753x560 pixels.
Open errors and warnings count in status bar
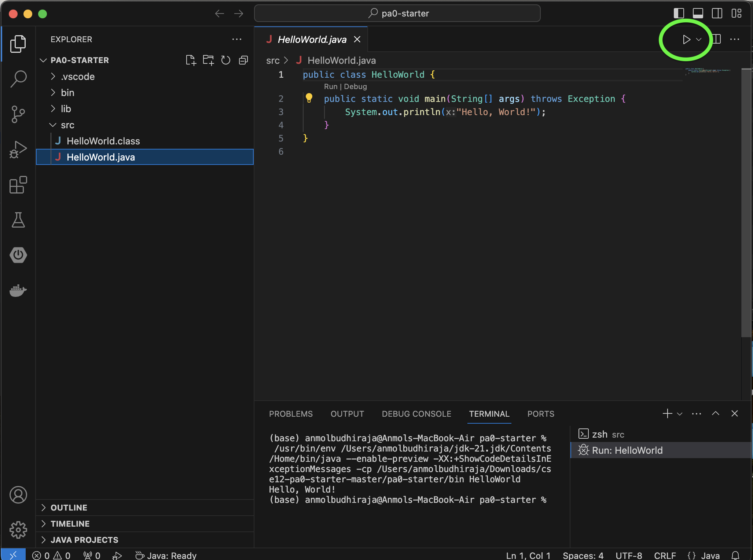coord(51,556)
